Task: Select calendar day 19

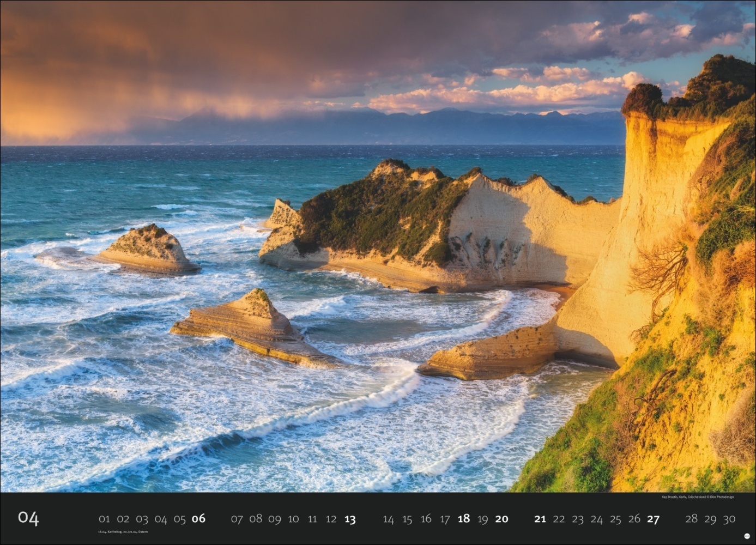Action: [x=482, y=519]
